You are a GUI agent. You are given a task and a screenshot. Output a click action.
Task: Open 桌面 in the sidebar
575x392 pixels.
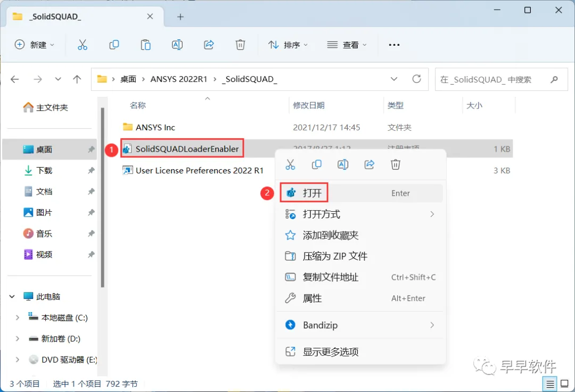click(50, 149)
